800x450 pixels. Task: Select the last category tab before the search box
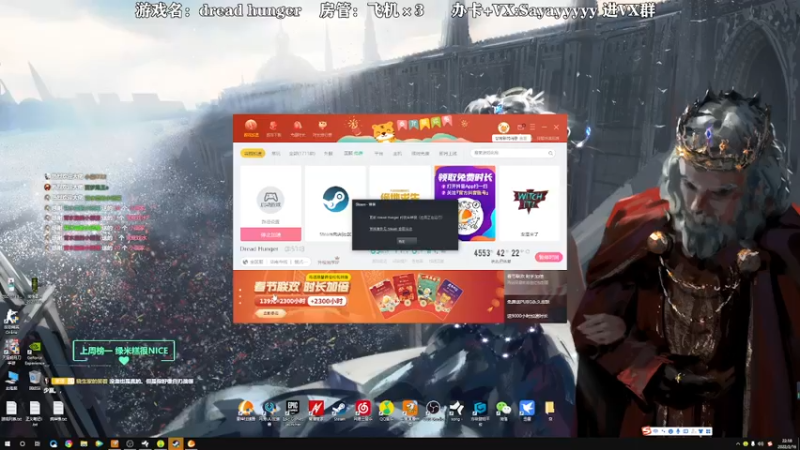(x=448, y=153)
